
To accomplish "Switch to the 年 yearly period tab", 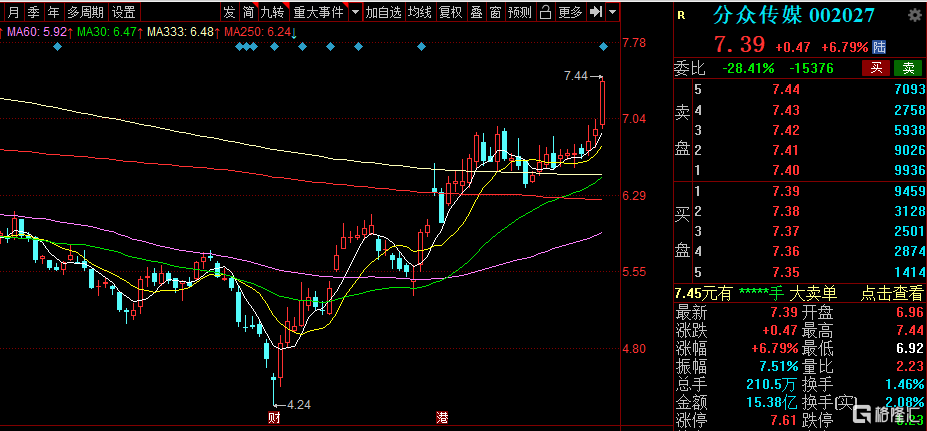I will [54, 12].
